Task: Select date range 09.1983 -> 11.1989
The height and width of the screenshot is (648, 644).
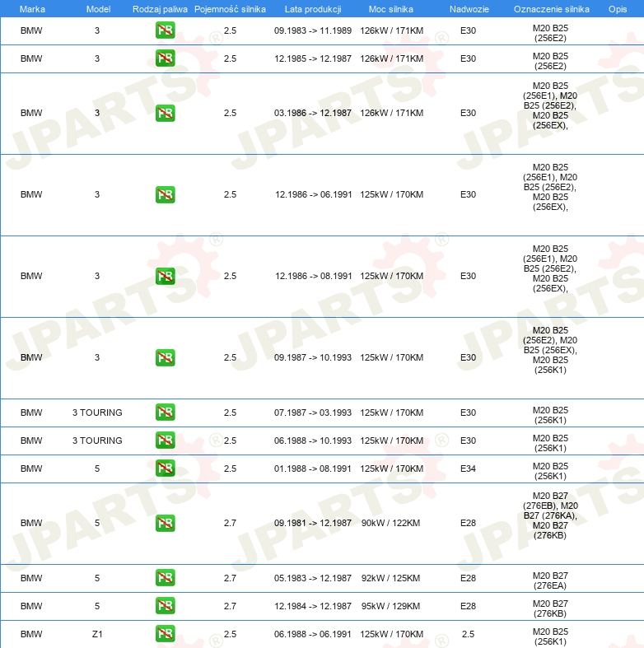Action: [x=313, y=30]
